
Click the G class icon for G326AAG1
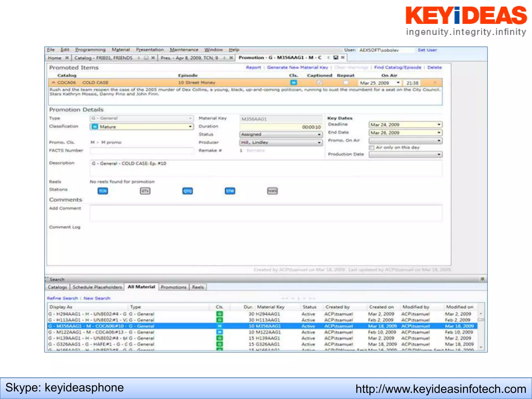pos(220,344)
